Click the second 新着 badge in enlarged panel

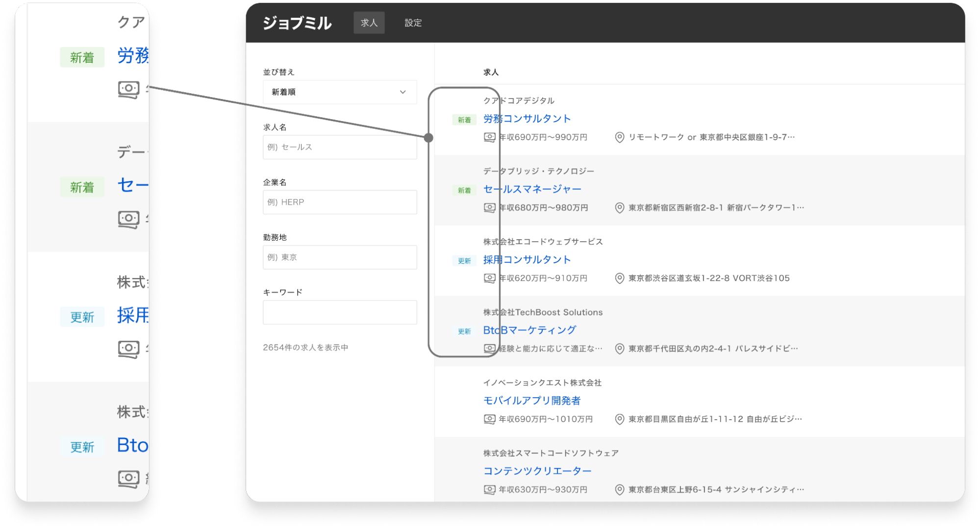[x=82, y=187]
